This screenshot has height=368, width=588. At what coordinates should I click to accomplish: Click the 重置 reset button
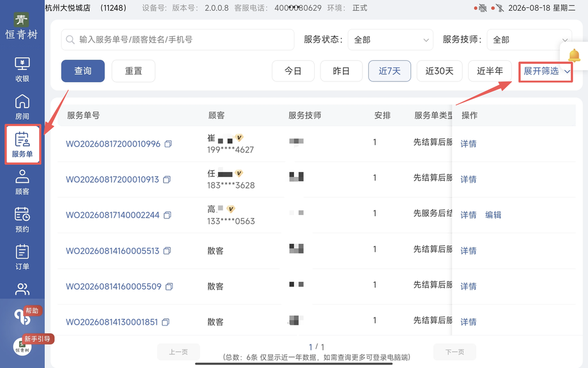[133, 71]
